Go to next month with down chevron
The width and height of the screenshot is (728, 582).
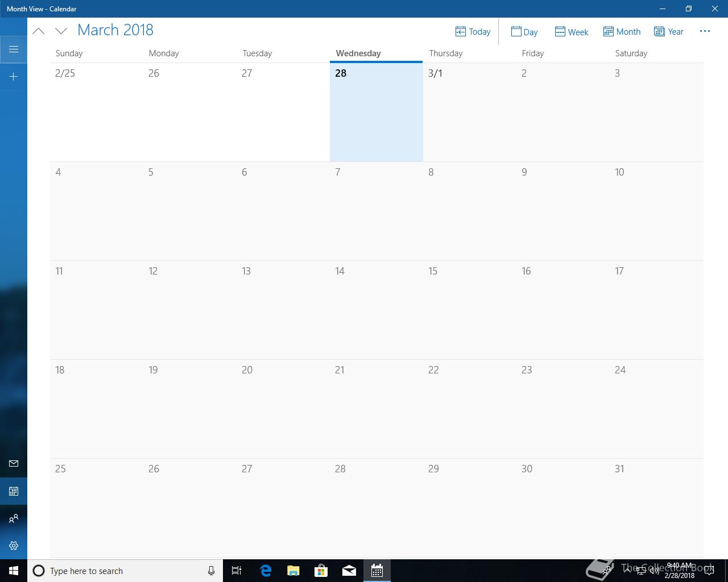[x=61, y=31]
